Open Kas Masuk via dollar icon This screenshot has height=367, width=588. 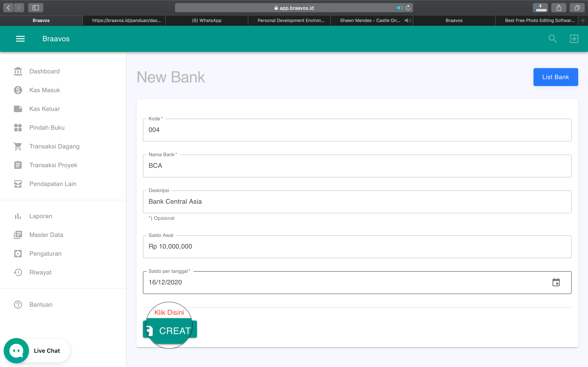pos(18,90)
